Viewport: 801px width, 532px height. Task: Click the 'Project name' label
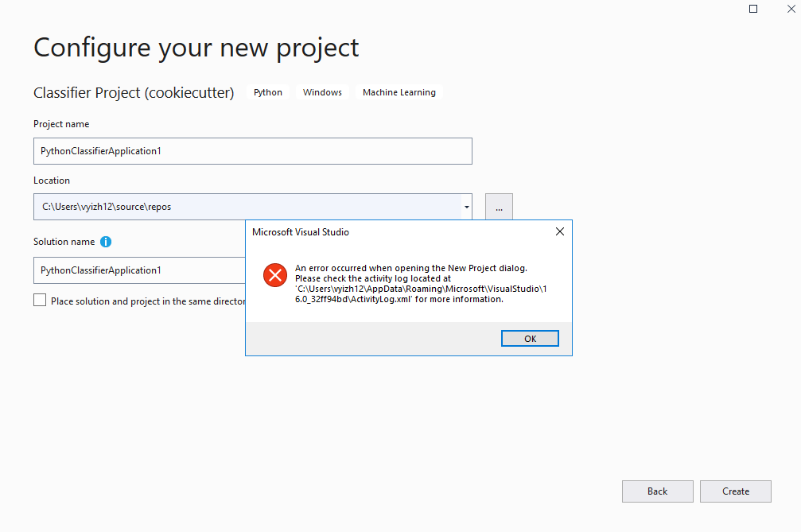click(61, 124)
